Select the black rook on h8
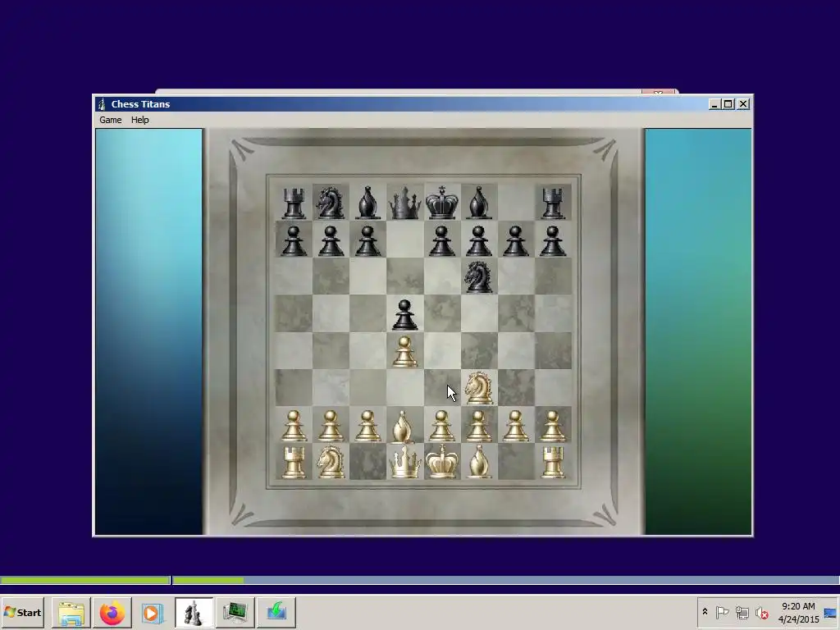This screenshot has height=630, width=840. pyautogui.click(x=553, y=203)
